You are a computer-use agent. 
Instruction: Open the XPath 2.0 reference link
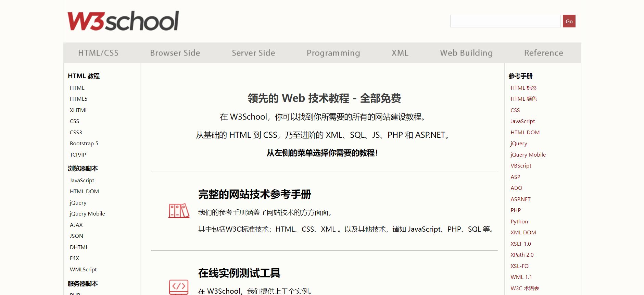pos(522,255)
